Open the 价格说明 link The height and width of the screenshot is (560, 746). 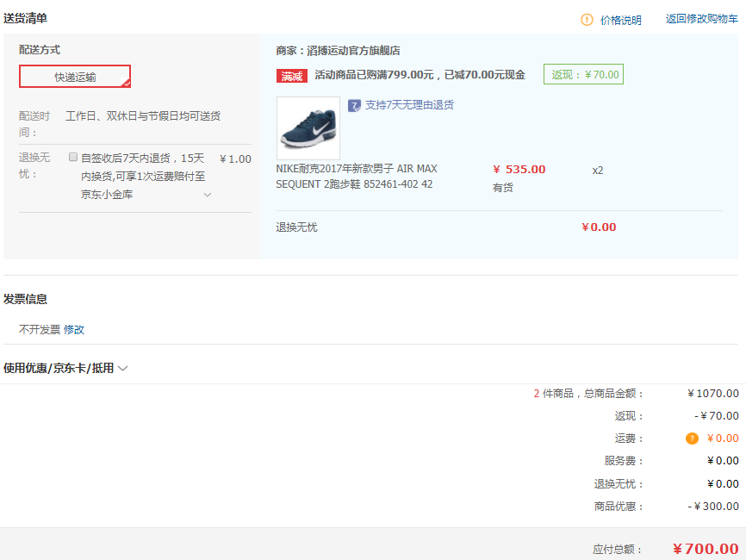tap(620, 20)
